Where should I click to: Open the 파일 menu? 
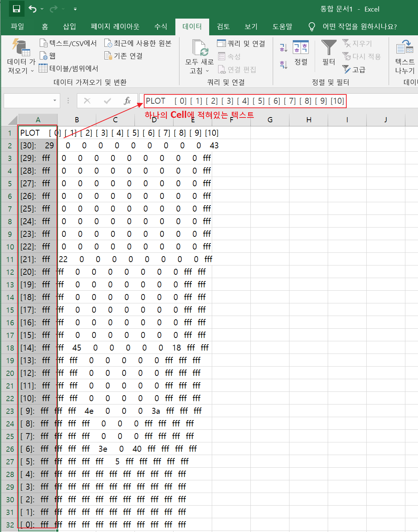pyautogui.click(x=17, y=26)
